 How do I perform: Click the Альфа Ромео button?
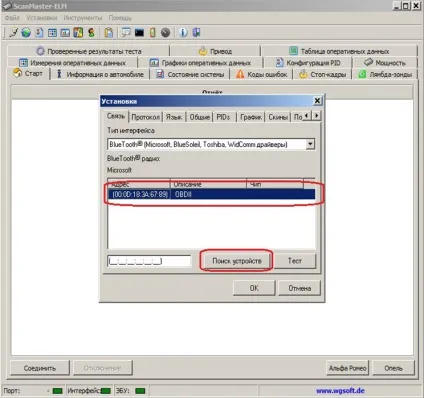tap(347, 368)
